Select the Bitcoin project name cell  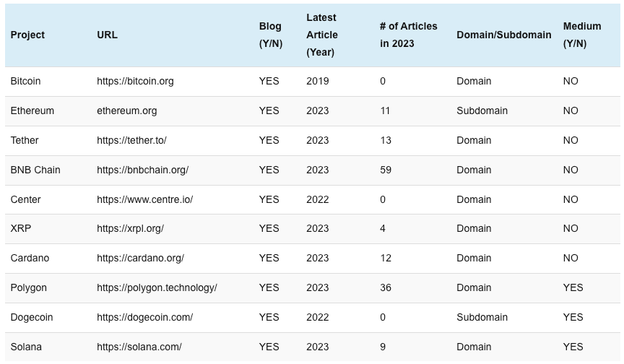pos(25,82)
